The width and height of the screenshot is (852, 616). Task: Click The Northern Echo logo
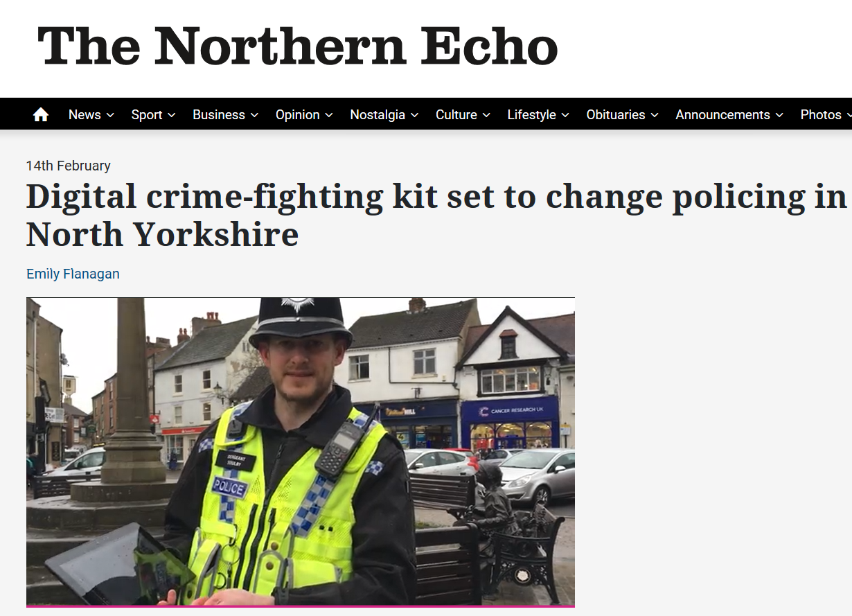coord(298,46)
